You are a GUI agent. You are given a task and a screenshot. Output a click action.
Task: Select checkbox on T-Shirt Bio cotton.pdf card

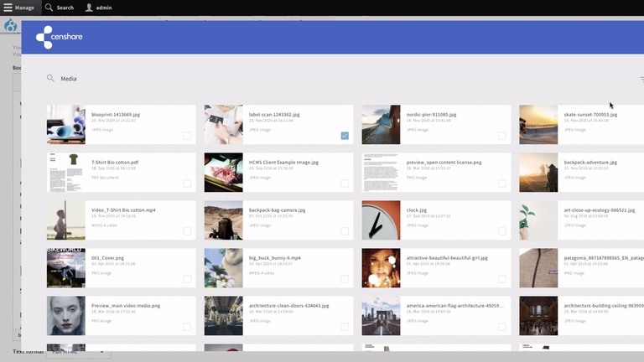pyautogui.click(x=187, y=184)
